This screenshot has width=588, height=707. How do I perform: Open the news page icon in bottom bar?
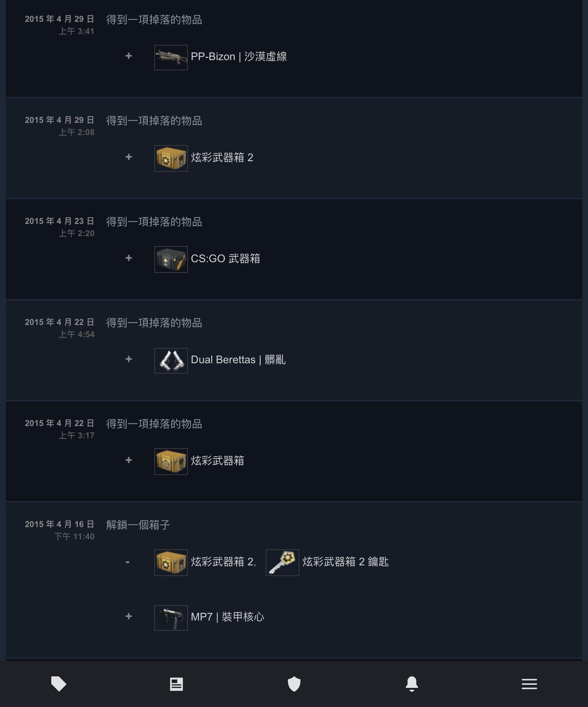click(x=176, y=684)
